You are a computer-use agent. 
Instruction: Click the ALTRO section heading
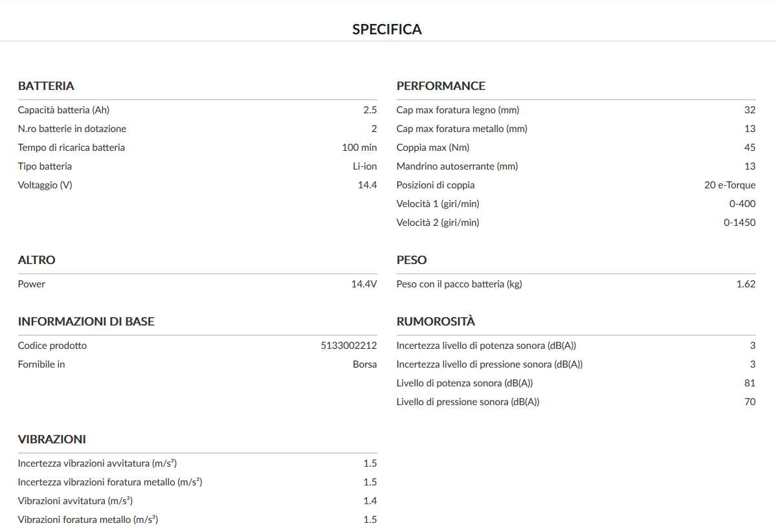(x=37, y=260)
